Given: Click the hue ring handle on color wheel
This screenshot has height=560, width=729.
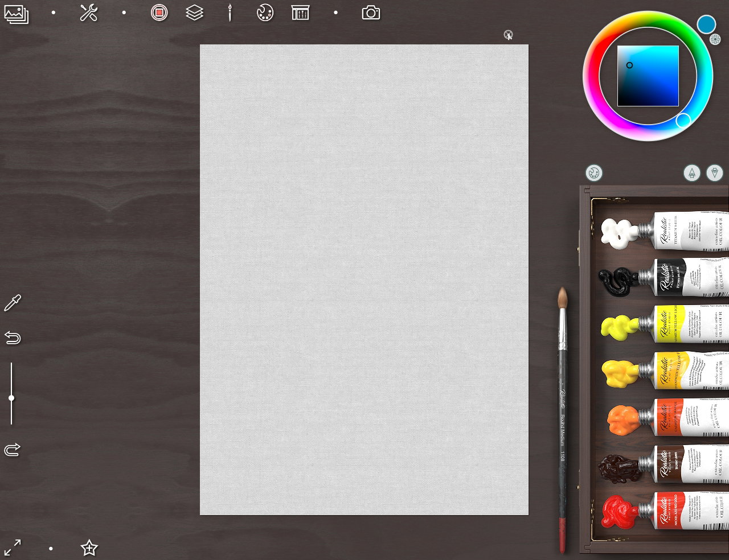Looking at the screenshot, I should tap(683, 120).
